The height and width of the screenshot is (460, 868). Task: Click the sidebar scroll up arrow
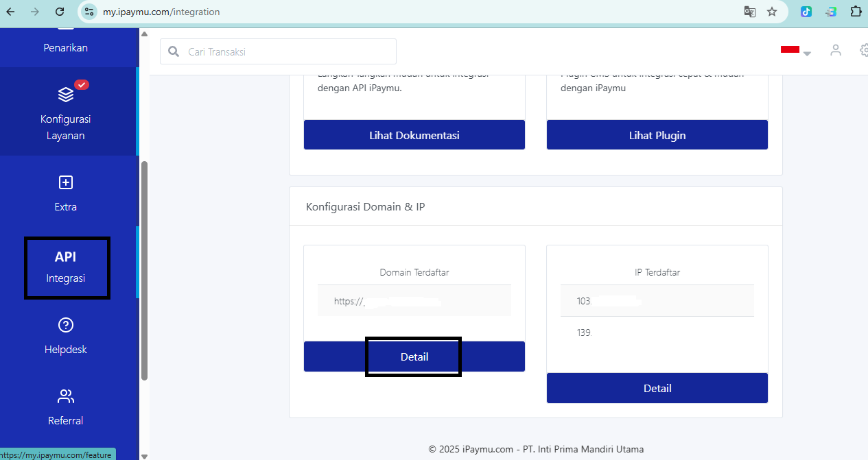pyautogui.click(x=144, y=33)
